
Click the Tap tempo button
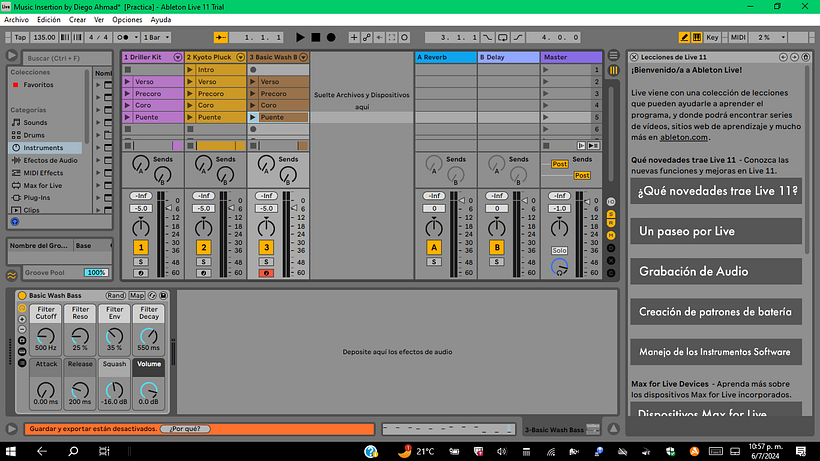[x=20, y=37]
